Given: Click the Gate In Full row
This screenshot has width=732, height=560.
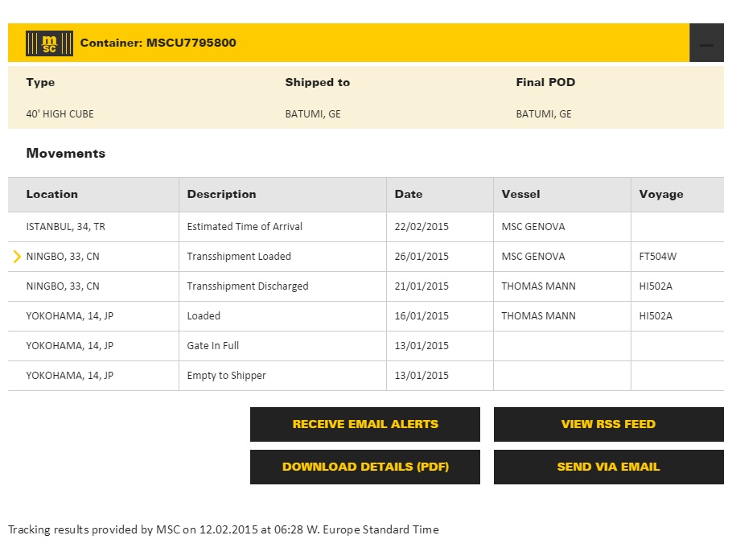Looking at the screenshot, I should (x=213, y=346).
